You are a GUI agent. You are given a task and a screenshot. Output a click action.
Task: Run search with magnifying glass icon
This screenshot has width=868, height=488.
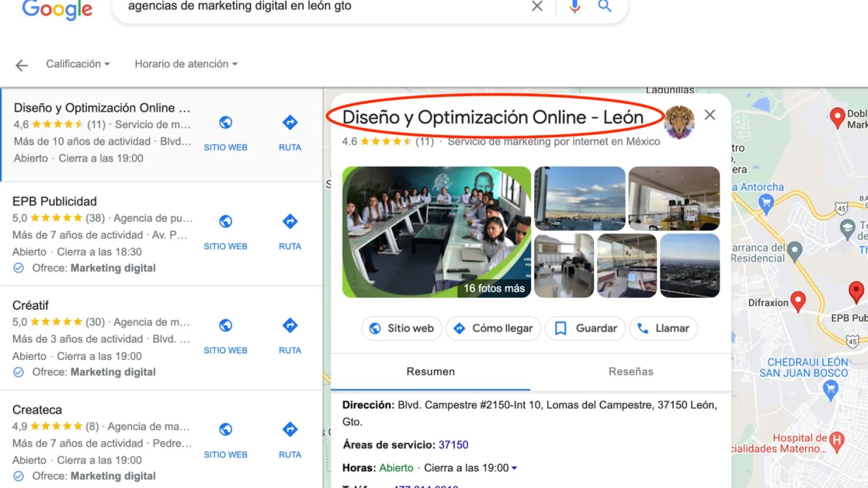pos(605,6)
